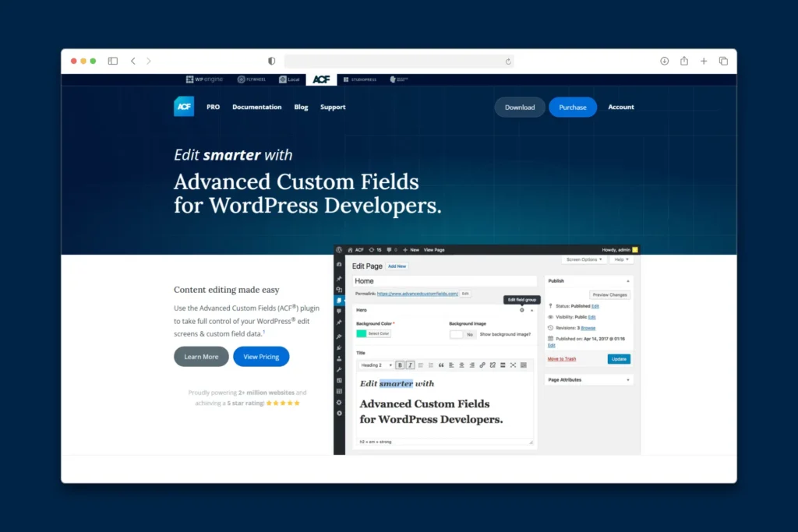Click the Preview Changes button
The width and height of the screenshot is (798, 532).
[609, 294]
